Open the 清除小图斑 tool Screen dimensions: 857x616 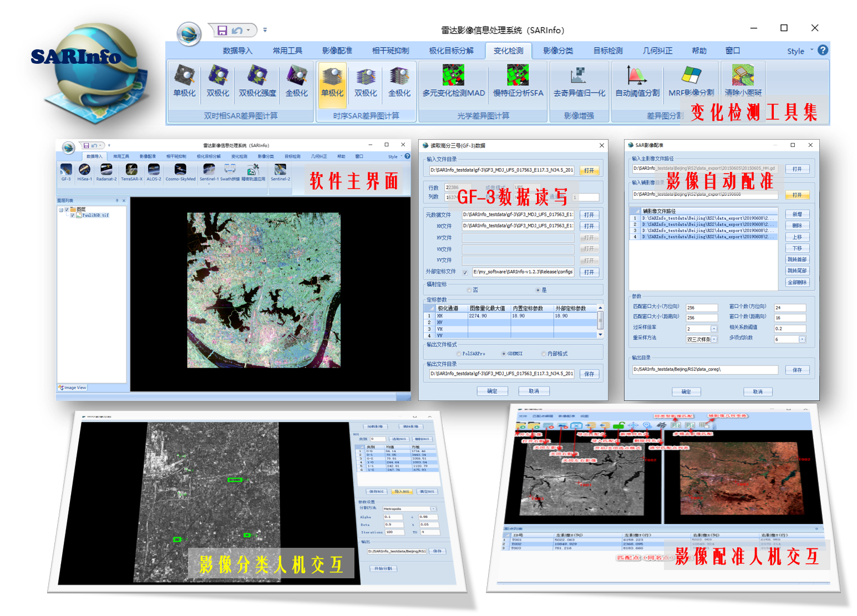pyautogui.click(x=743, y=82)
